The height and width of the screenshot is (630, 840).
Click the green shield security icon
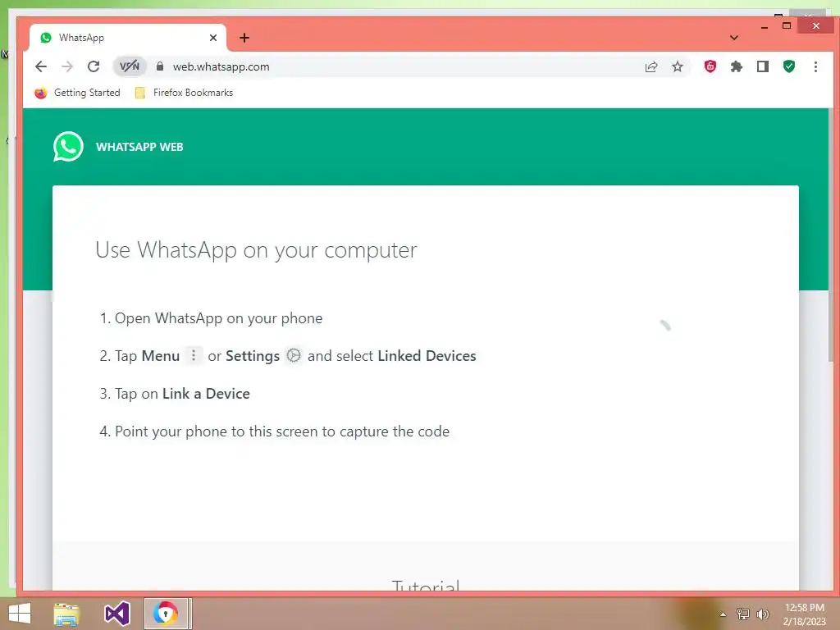point(788,66)
